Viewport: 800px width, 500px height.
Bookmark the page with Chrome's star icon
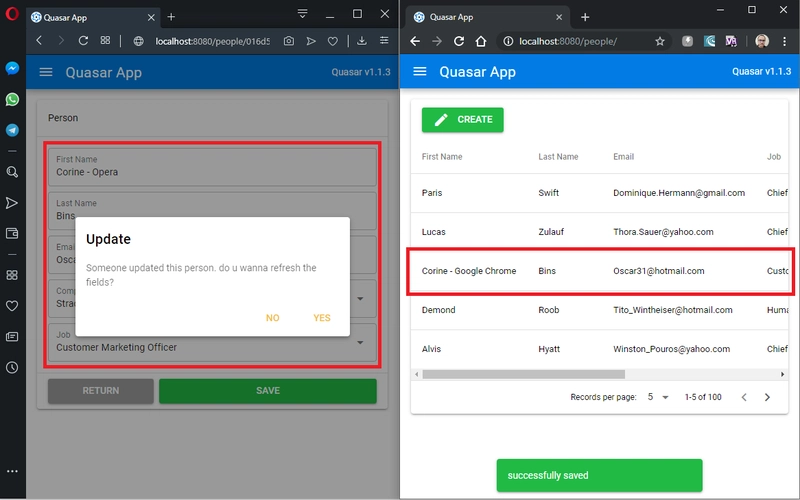coord(660,41)
